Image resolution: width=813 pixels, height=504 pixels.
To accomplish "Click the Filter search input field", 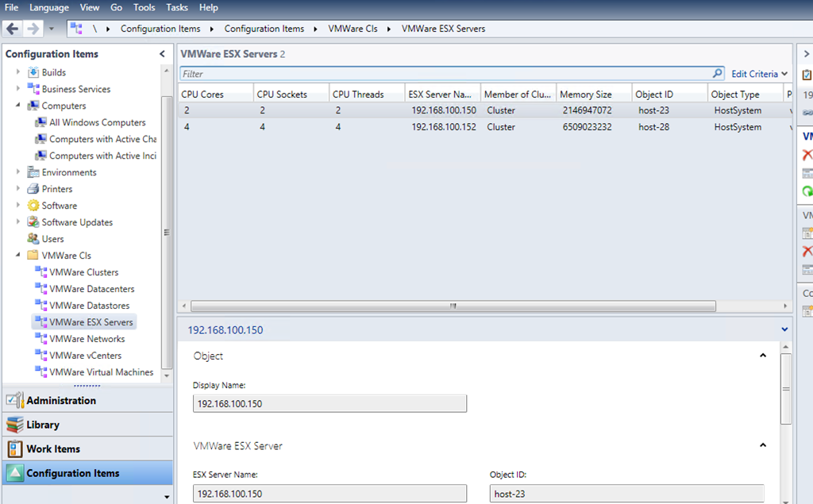I will click(x=445, y=74).
